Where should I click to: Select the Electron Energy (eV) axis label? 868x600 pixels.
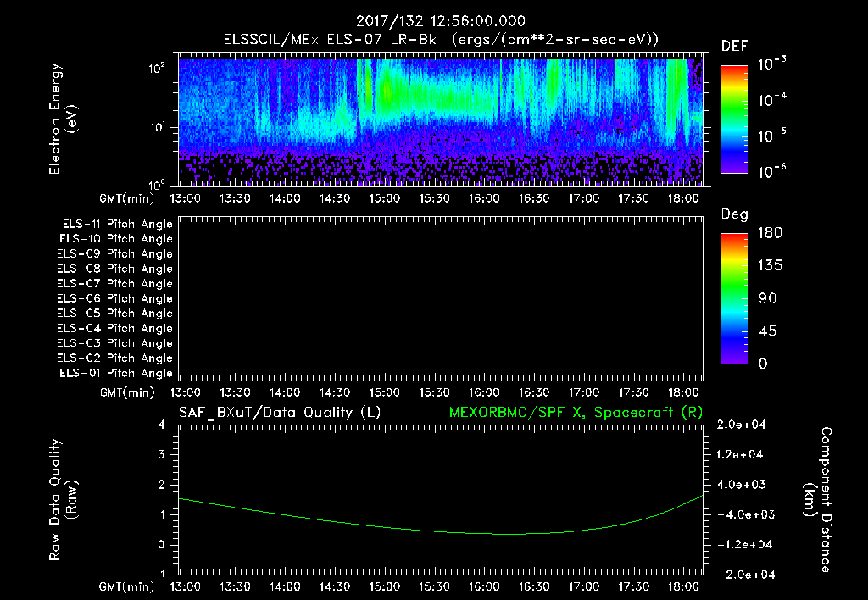63,119
